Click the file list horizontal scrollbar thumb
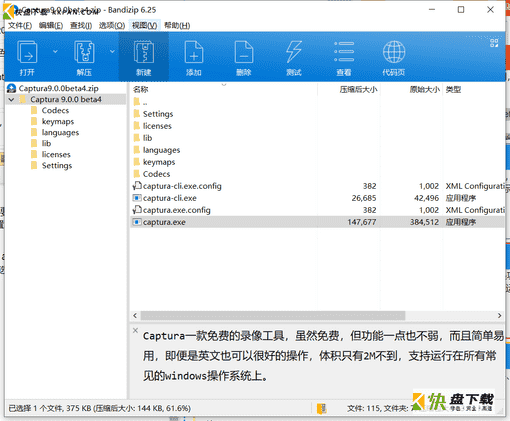 (273, 315)
